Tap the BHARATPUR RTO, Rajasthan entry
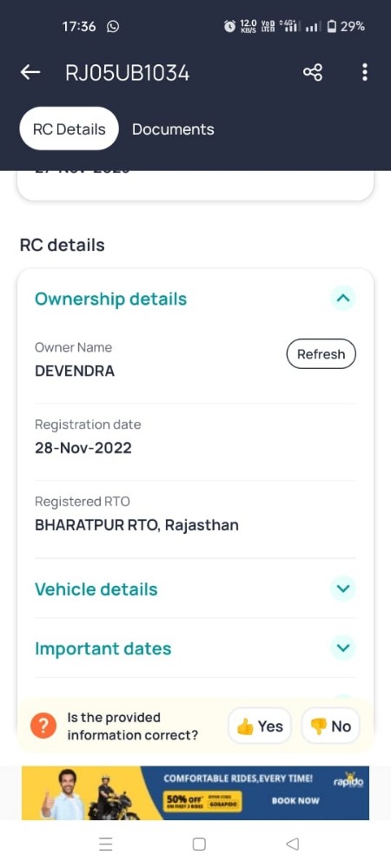Image resolution: width=391 pixels, height=868 pixels. (136, 525)
